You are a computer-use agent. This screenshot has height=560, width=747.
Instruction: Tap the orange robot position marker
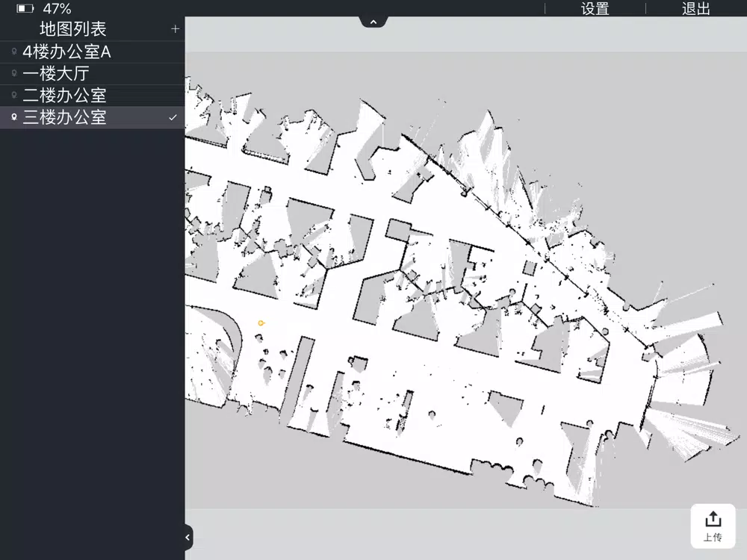pos(261,323)
